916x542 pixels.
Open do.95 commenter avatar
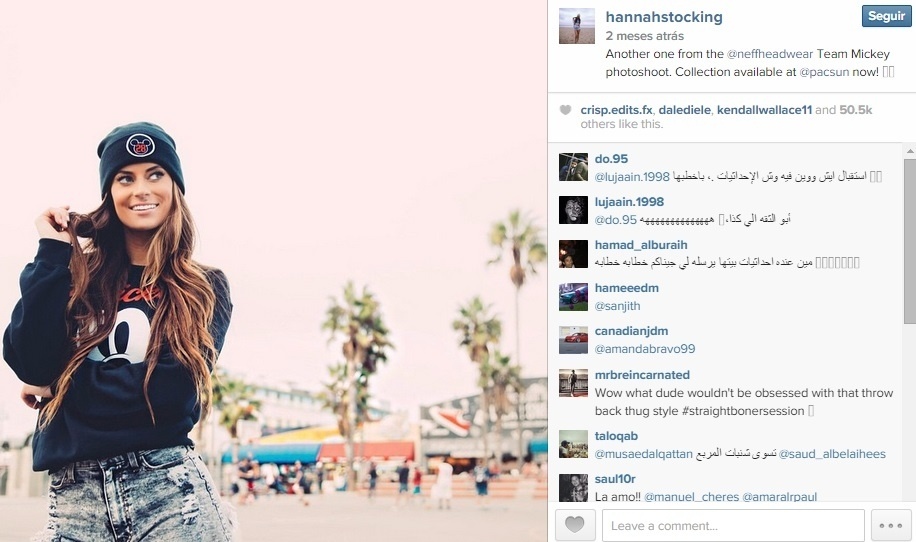(x=573, y=167)
